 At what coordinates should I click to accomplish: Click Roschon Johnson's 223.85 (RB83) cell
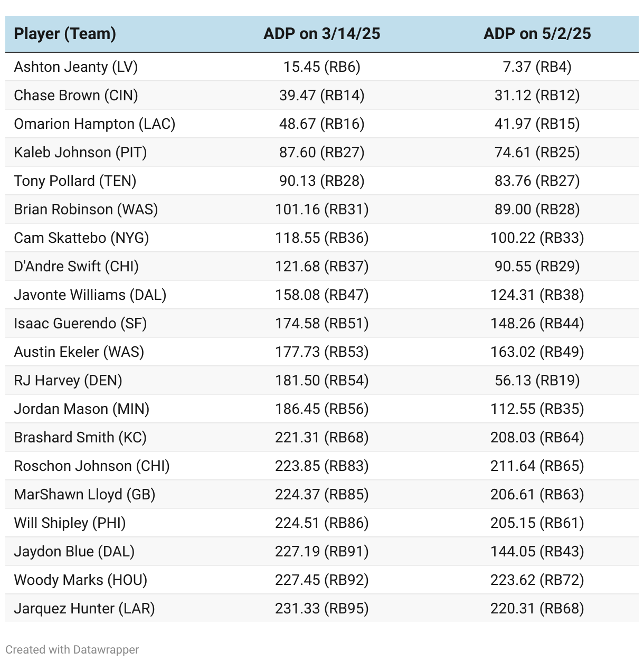[x=321, y=466]
